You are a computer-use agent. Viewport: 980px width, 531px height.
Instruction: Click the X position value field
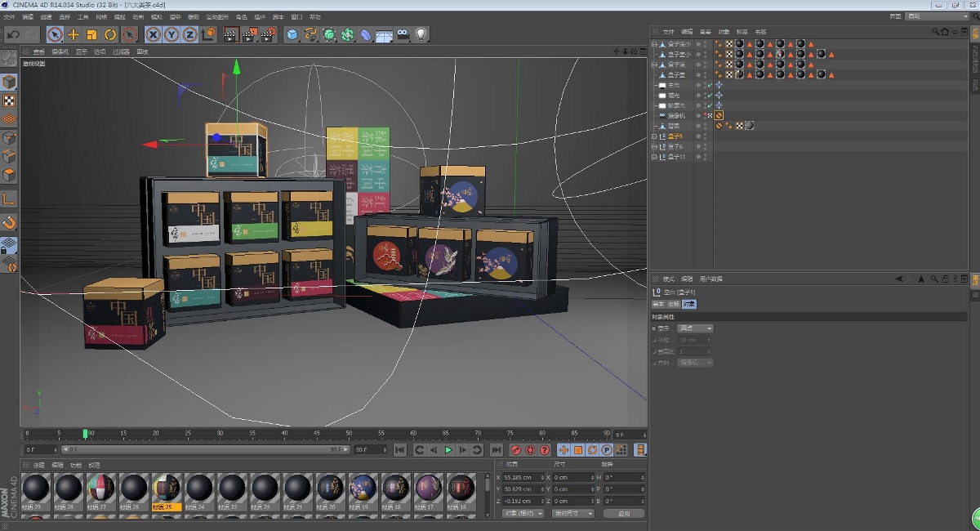pos(524,477)
